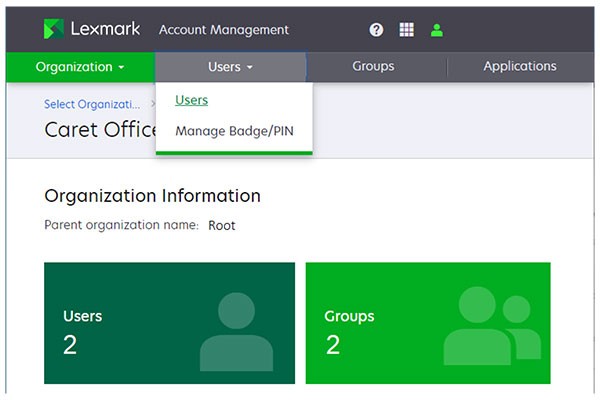Click the Organization Information heading
The height and width of the screenshot is (400, 600).
(152, 196)
